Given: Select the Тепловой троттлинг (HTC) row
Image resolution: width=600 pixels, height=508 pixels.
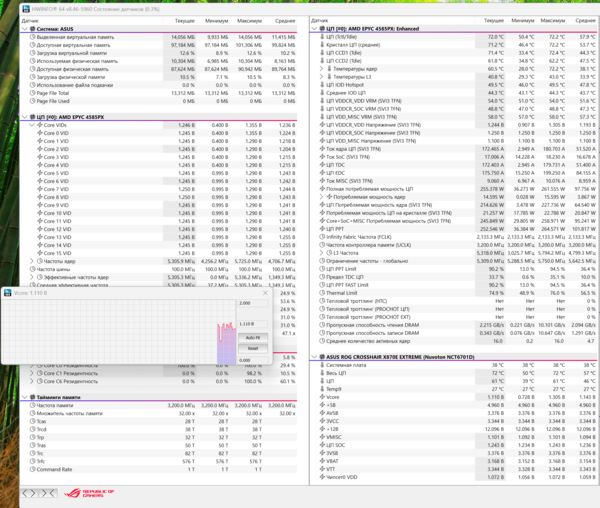Looking at the screenshot, I should click(x=454, y=301).
